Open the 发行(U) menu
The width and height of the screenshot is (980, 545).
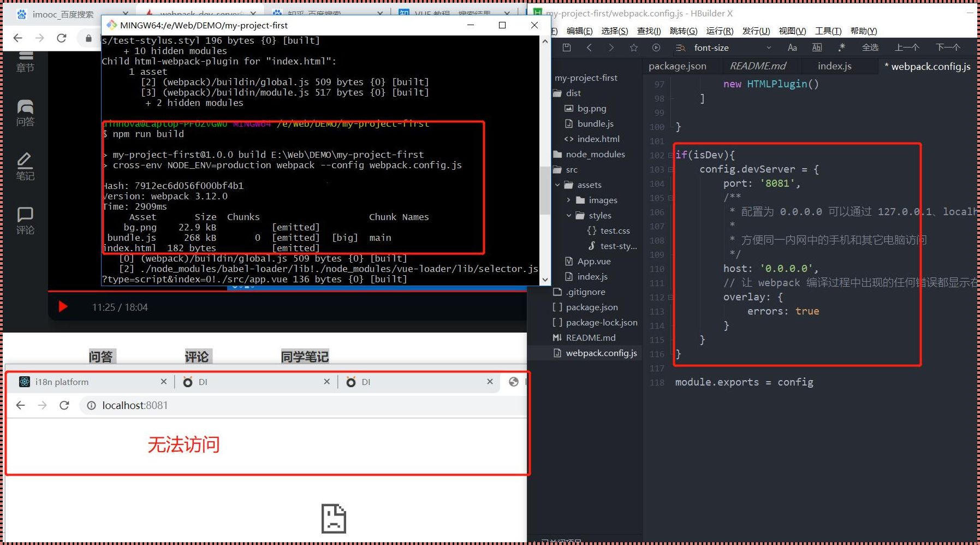click(x=756, y=31)
